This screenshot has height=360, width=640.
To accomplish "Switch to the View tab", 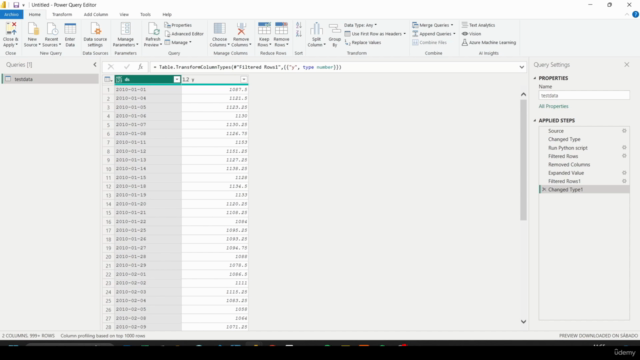I will (124, 14).
